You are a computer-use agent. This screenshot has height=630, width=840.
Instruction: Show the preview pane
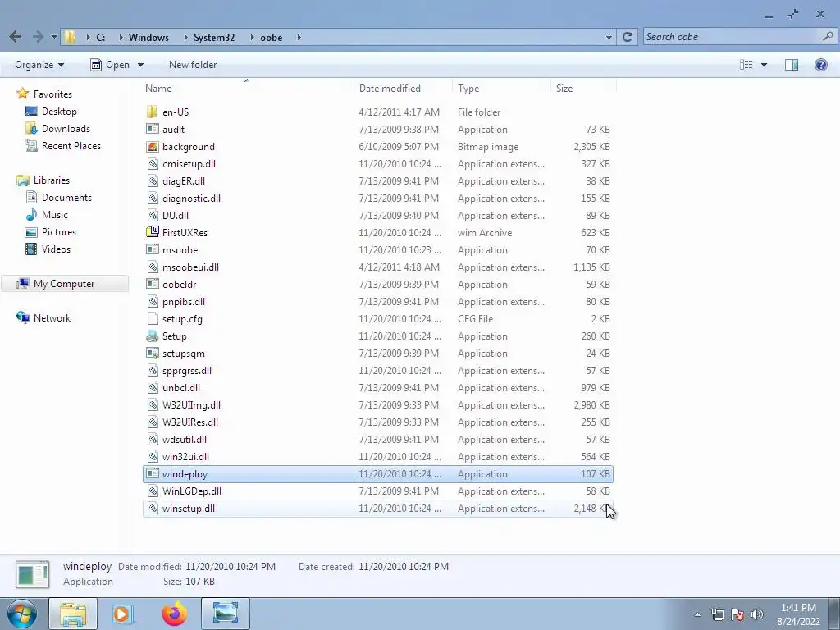792,65
